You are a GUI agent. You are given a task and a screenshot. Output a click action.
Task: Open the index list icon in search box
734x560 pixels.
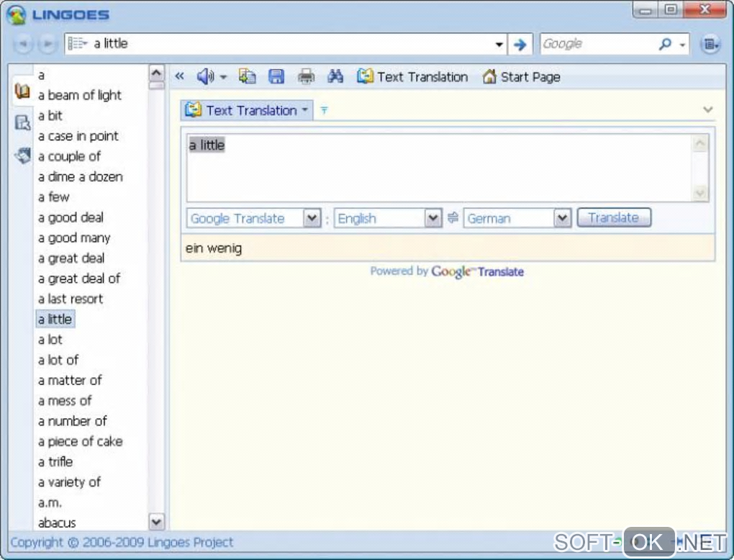click(78, 44)
